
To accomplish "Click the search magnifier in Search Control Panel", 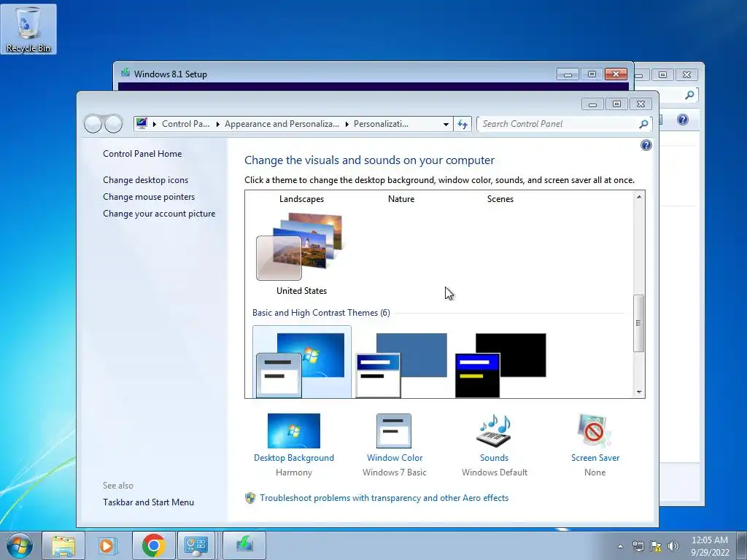I will [643, 124].
